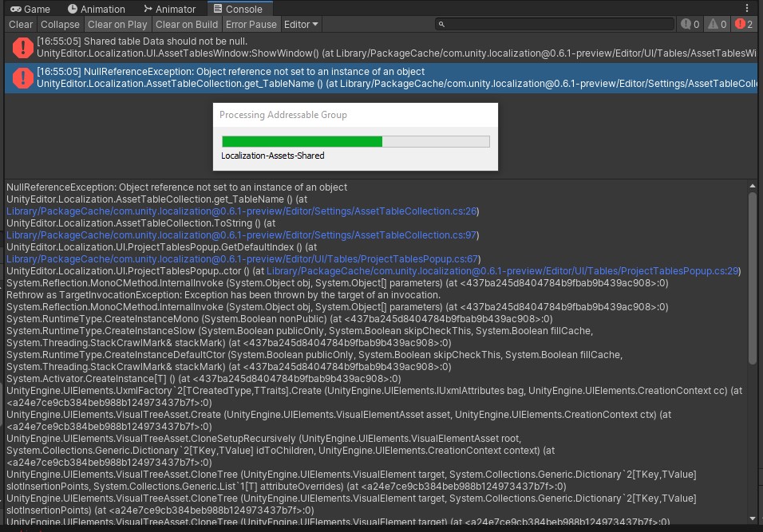Toggle Clear on Play

(117, 24)
